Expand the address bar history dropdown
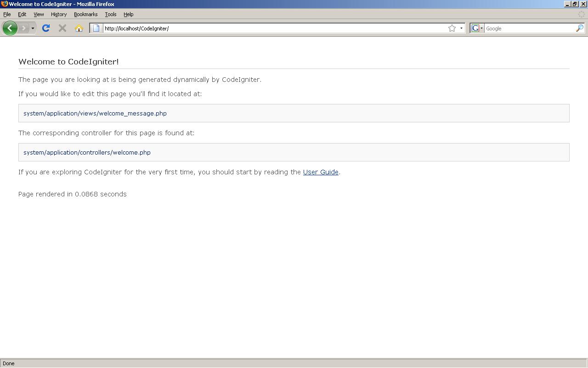Screen dimensions: 588x368 pos(461,28)
